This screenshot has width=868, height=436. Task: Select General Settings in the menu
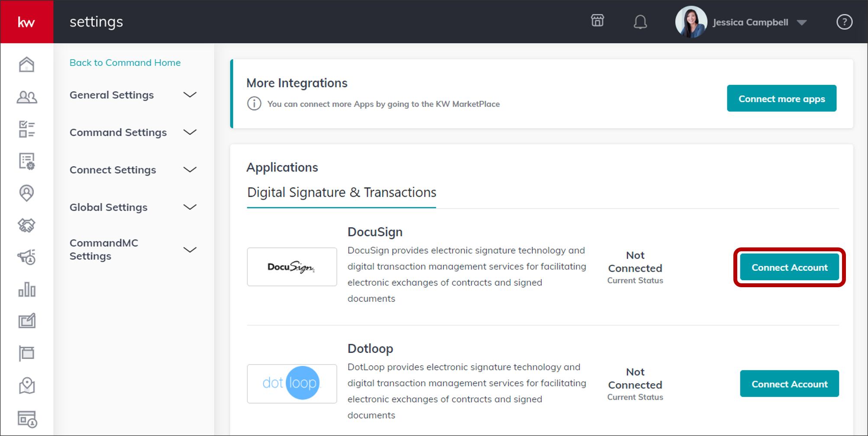coord(112,95)
